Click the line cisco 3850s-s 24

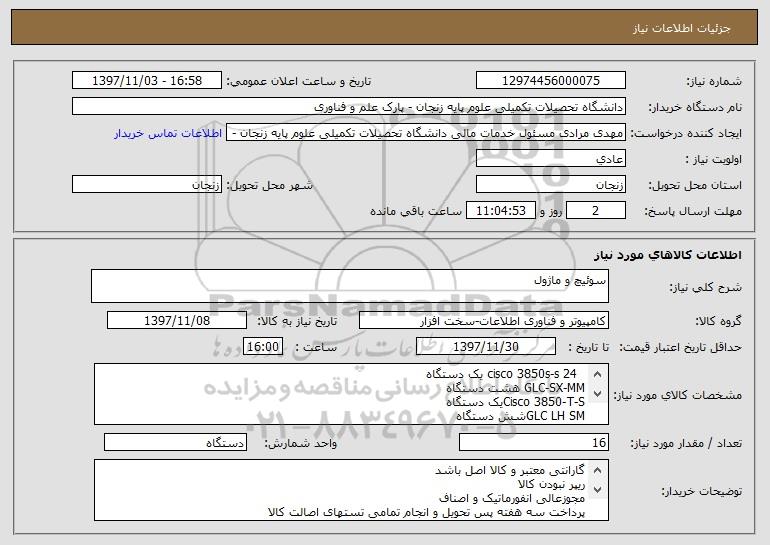(x=501, y=374)
